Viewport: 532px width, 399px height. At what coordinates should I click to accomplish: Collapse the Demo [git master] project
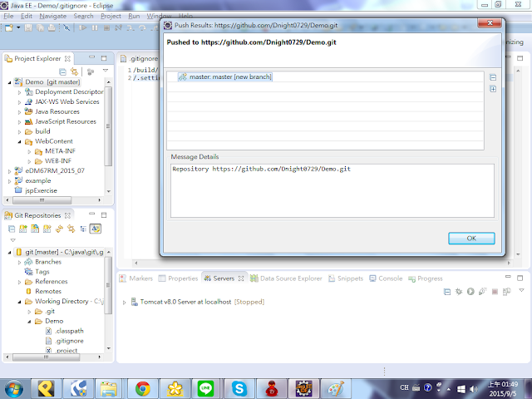click(x=9, y=82)
